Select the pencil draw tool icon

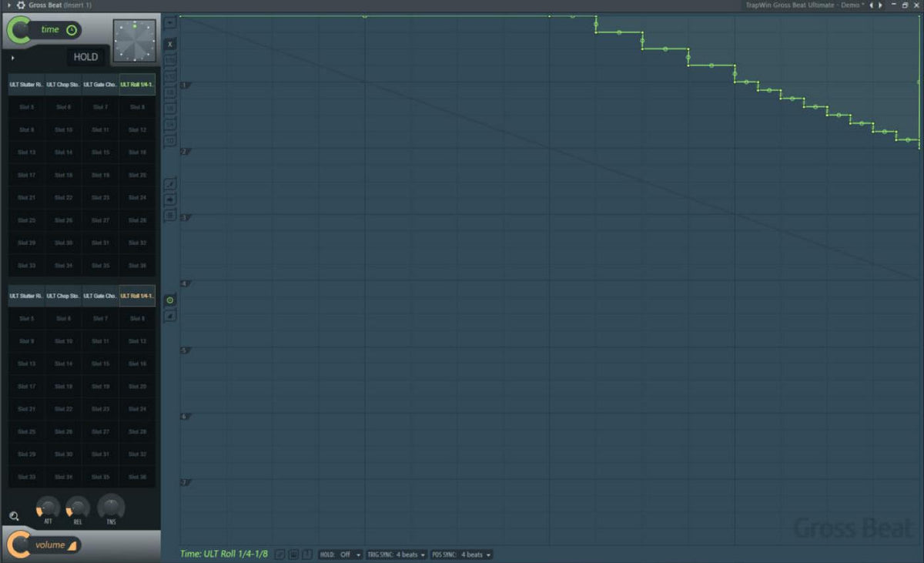171,184
